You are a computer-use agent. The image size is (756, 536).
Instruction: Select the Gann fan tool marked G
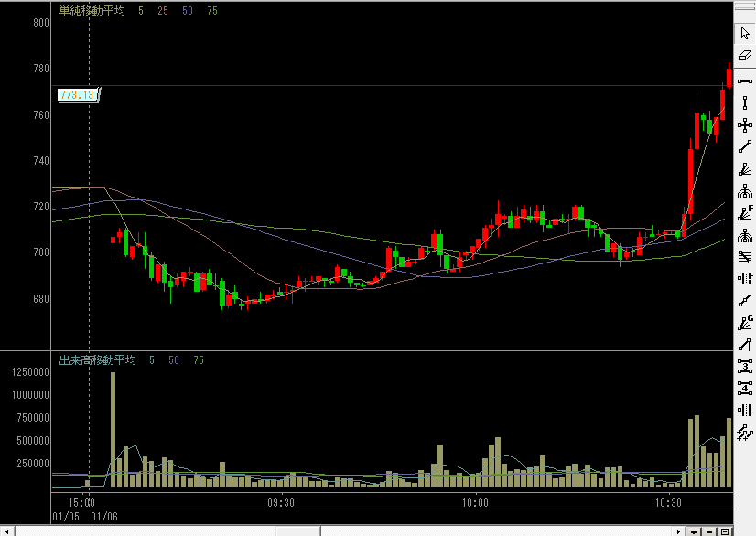pyautogui.click(x=745, y=323)
